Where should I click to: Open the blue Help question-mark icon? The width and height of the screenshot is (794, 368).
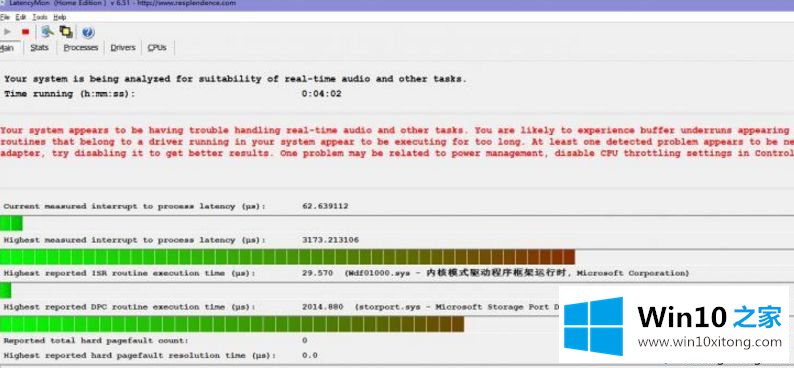click(x=88, y=32)
